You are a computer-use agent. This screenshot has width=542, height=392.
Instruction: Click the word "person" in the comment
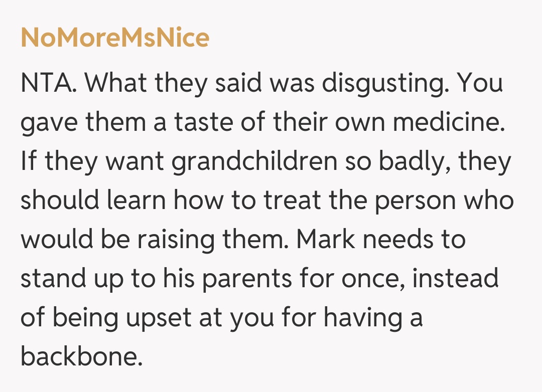[416, 201]
